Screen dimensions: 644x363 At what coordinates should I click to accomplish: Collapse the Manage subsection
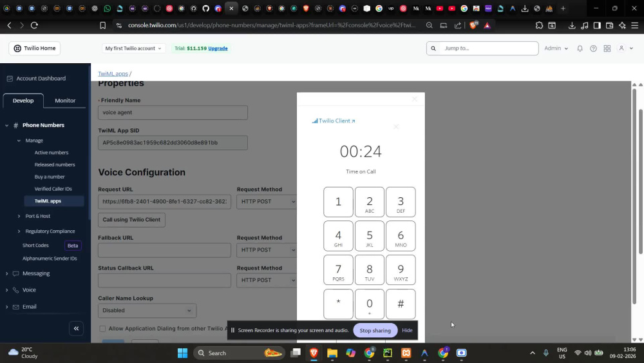[19, 141]
